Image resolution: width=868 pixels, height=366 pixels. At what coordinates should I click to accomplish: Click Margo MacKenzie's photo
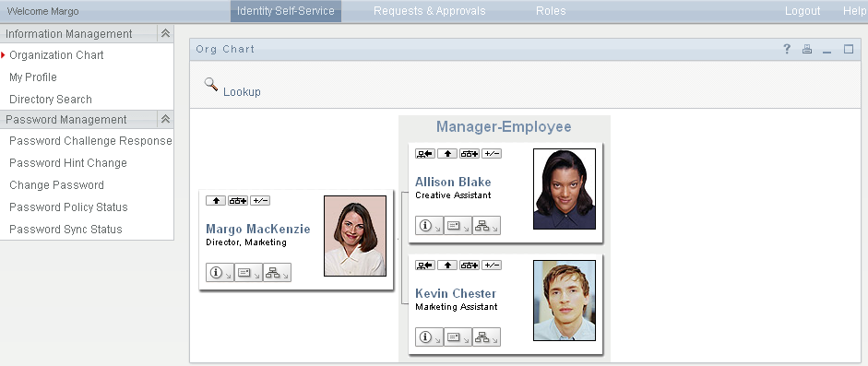[355, 235]
